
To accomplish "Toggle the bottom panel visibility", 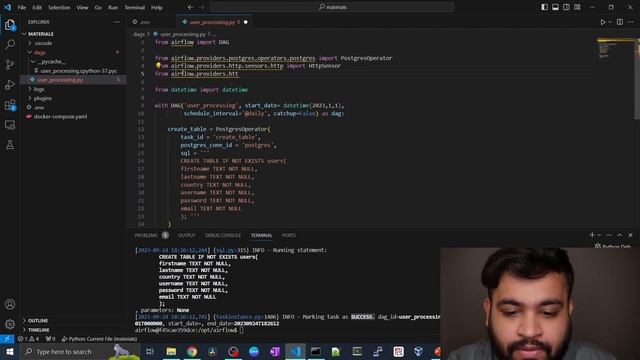I will tap(555, 7).
